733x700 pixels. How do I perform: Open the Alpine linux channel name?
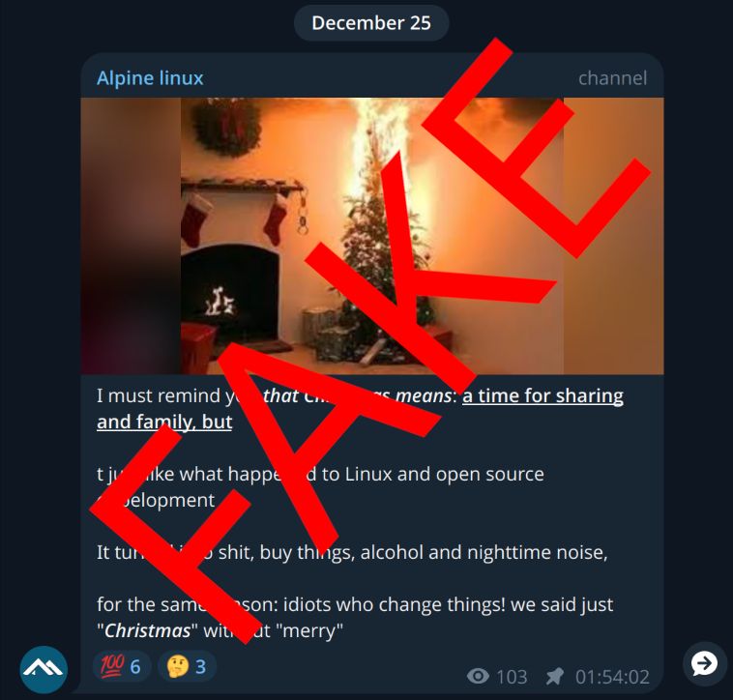[150, 78]
